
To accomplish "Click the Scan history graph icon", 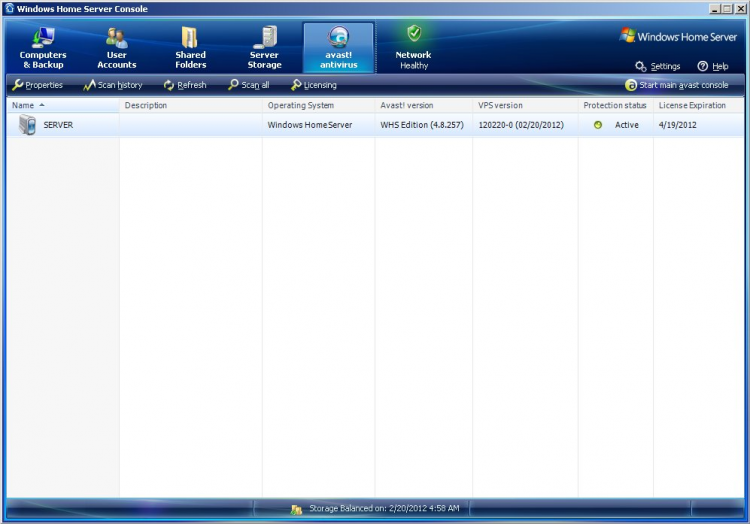I will [x=89, y=85].
